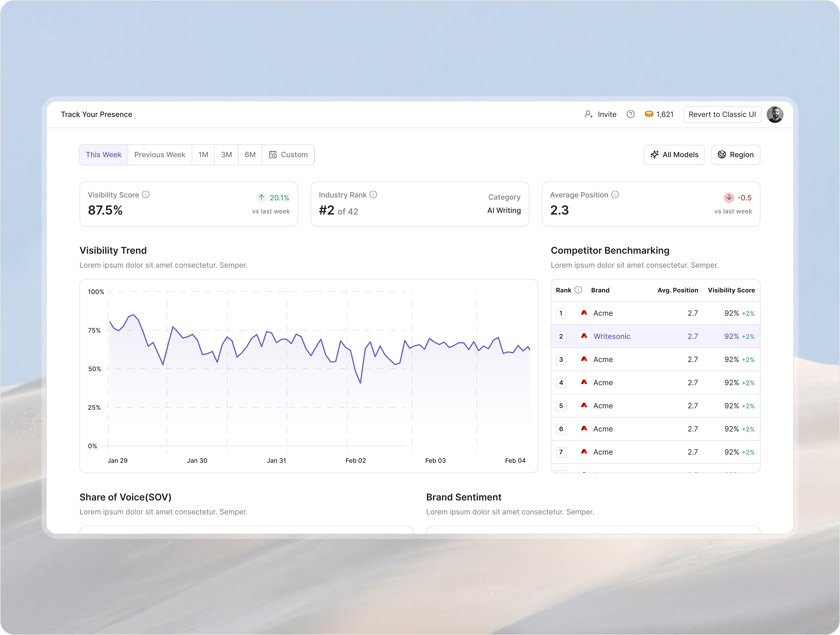840x635 pixels.
Task: Open the user profile avatar
Action: pos(775,114)
